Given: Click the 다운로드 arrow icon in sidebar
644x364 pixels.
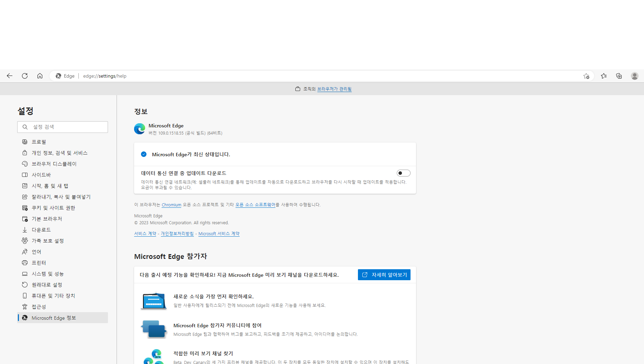Looking at the screenshot, I should pos(25,230).
